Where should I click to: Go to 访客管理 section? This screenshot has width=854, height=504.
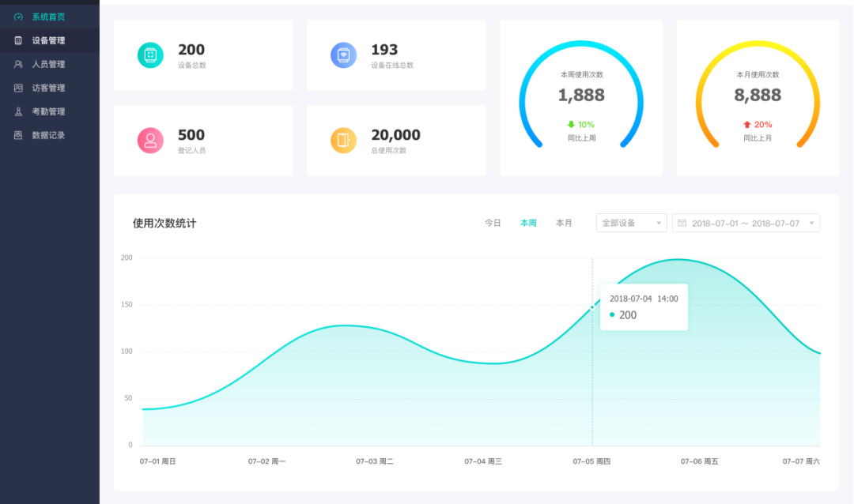coord(50,88)
